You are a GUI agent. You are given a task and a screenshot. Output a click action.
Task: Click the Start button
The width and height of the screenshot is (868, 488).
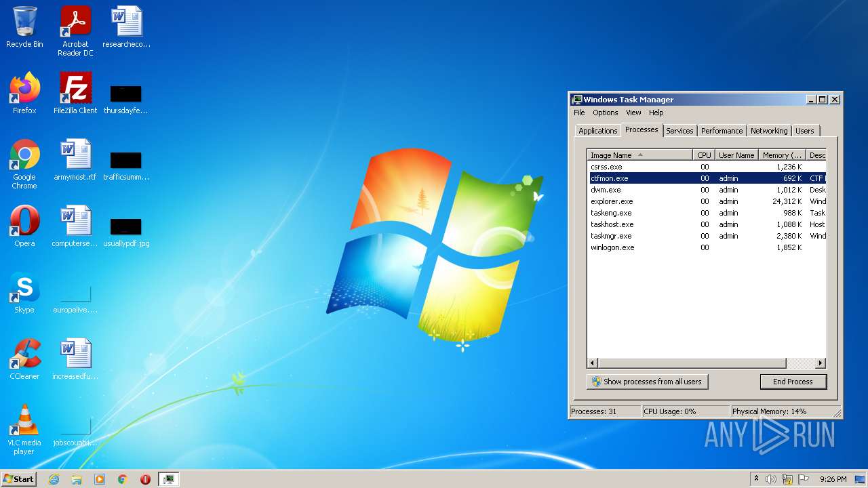[18, 479]
